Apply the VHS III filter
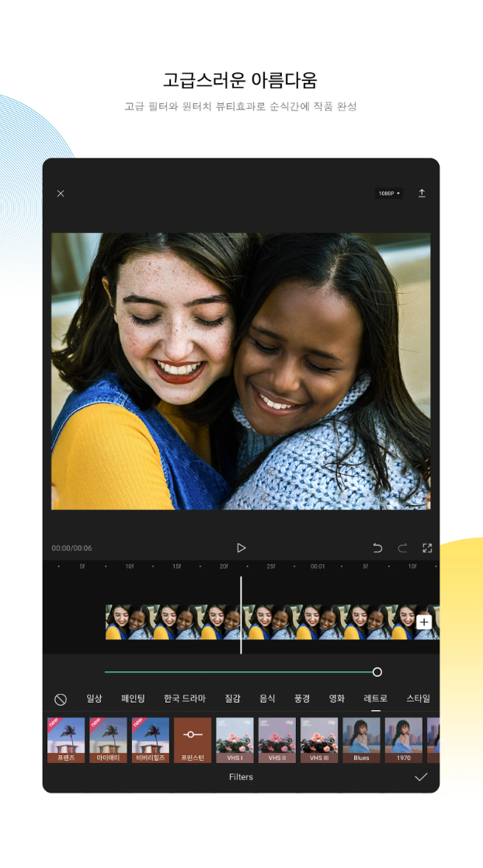483x868 pixels. (x=319, y=740)
